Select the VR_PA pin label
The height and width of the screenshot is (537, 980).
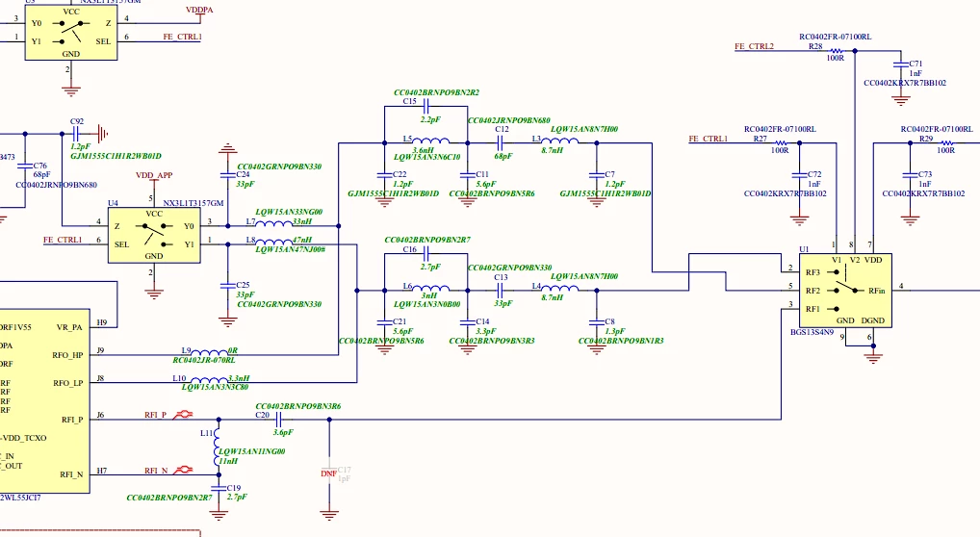[68, 327]
